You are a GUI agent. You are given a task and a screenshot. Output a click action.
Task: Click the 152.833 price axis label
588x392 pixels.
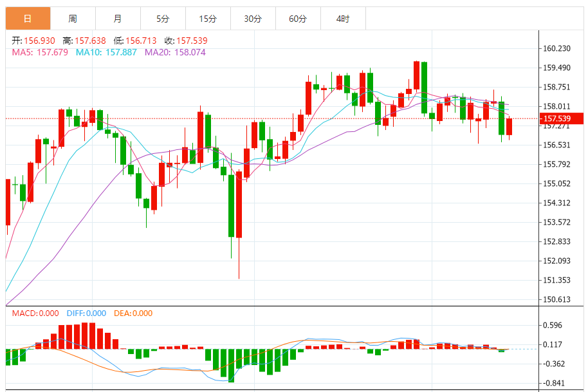557,241
